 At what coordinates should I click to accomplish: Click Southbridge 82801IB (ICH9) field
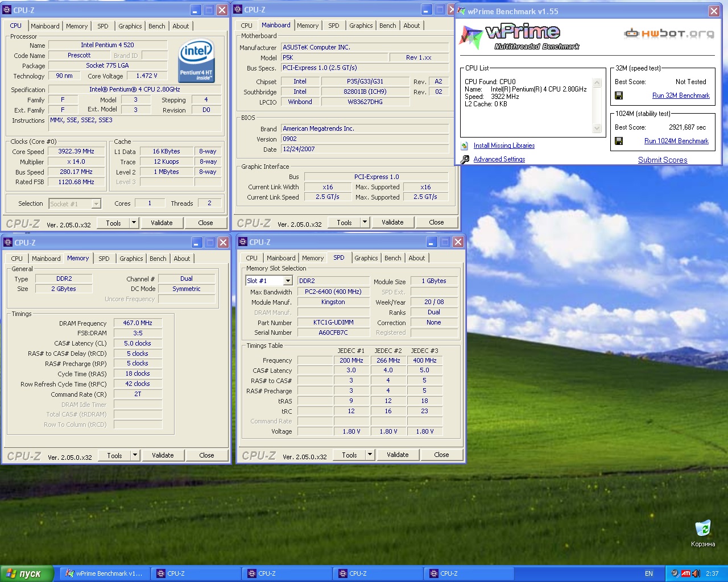365,92
